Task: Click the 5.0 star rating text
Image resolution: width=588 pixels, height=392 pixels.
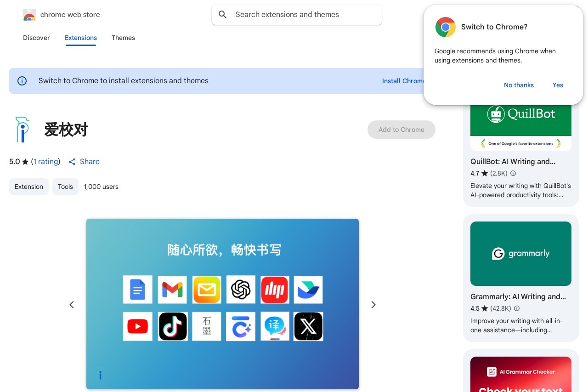Action: [15, 162]
